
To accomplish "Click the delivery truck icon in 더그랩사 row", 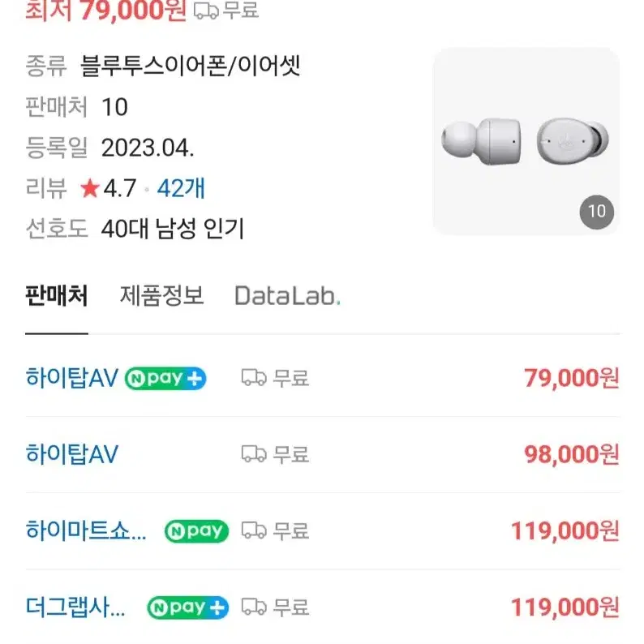I will pos(254,607).
